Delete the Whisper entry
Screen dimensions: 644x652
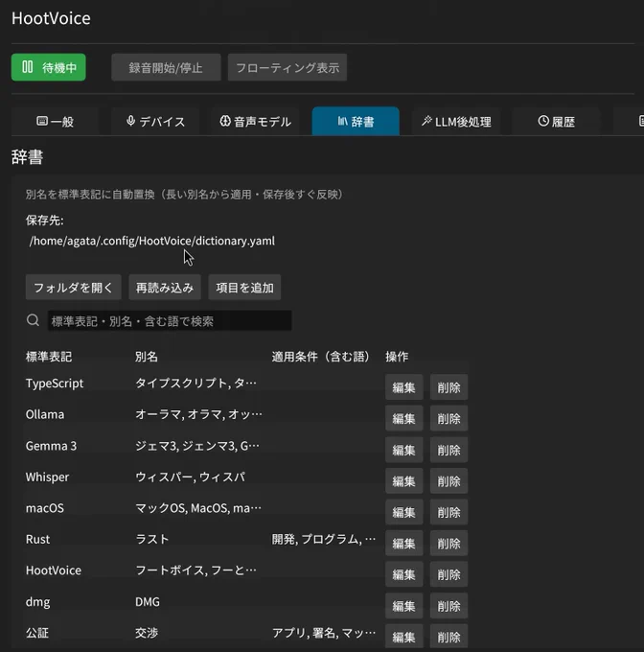[448, 480]
